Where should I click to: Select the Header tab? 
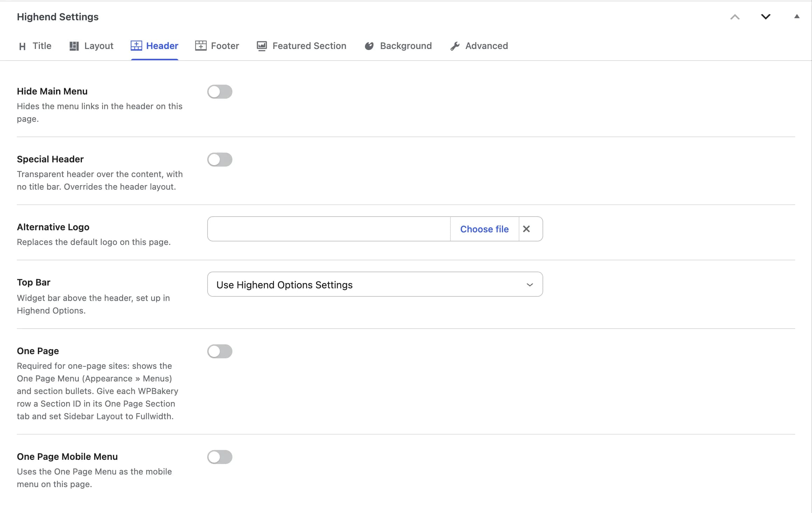154,46
